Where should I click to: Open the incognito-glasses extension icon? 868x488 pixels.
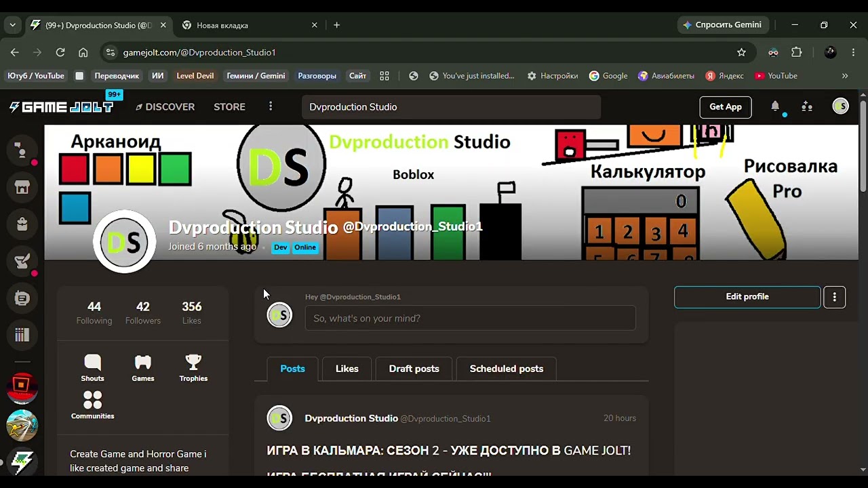pyautogui.click(x=773, y=52)
